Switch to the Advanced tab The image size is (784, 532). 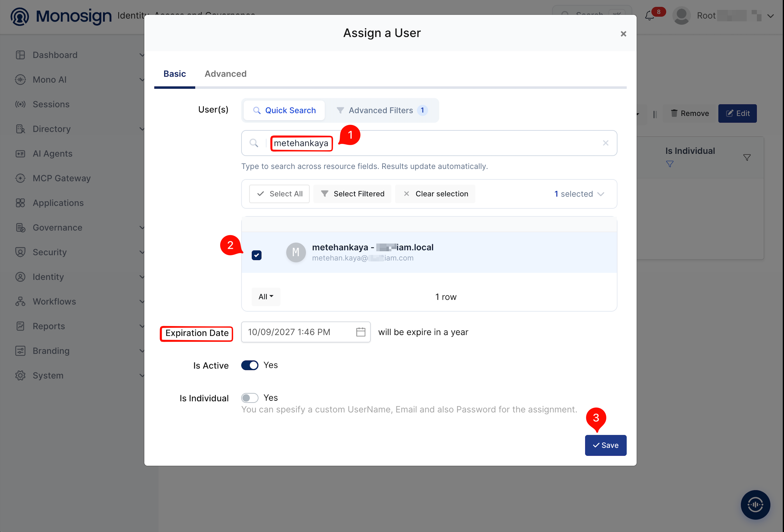pyautogui.click(x=225, y=74)
